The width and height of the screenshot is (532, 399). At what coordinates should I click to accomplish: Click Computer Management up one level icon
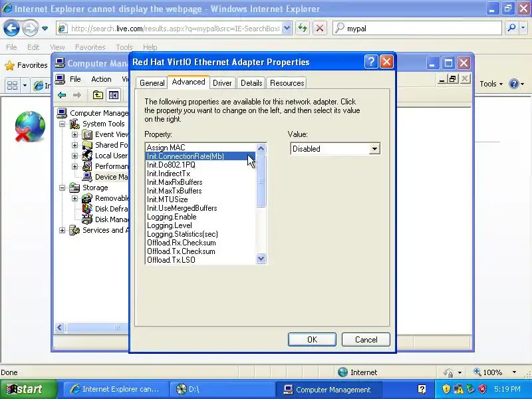click(x=98, y=95)
